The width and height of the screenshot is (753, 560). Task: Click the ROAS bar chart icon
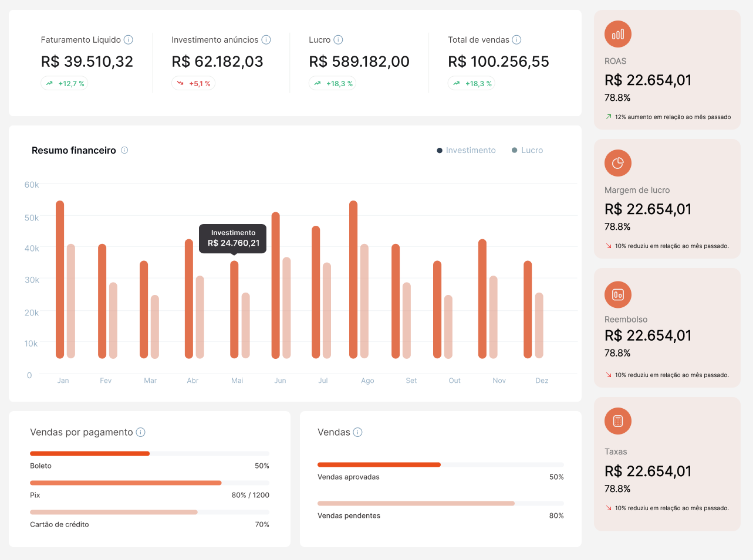click(618, 34)
